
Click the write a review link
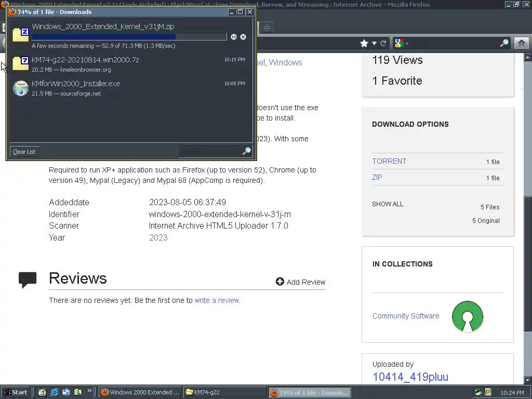[217, 300]
